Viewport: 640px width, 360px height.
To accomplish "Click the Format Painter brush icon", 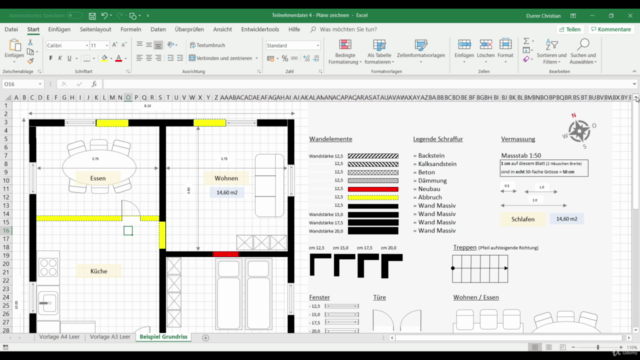I will [30, 61].
